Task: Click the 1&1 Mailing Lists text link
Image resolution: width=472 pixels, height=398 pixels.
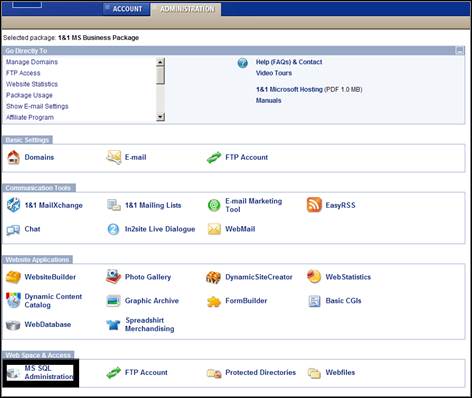Action: tap(153, 205)
